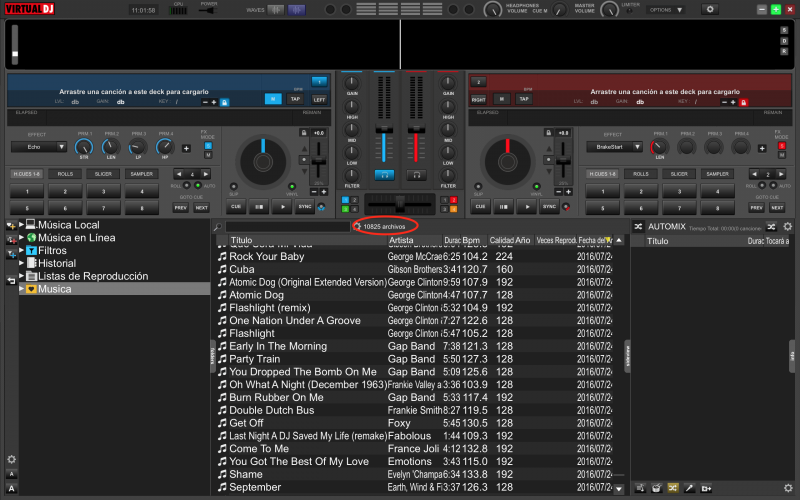Add an effect slot on the right deck
The width and height of the screenshot is (800, 500).
pos(762,148)
